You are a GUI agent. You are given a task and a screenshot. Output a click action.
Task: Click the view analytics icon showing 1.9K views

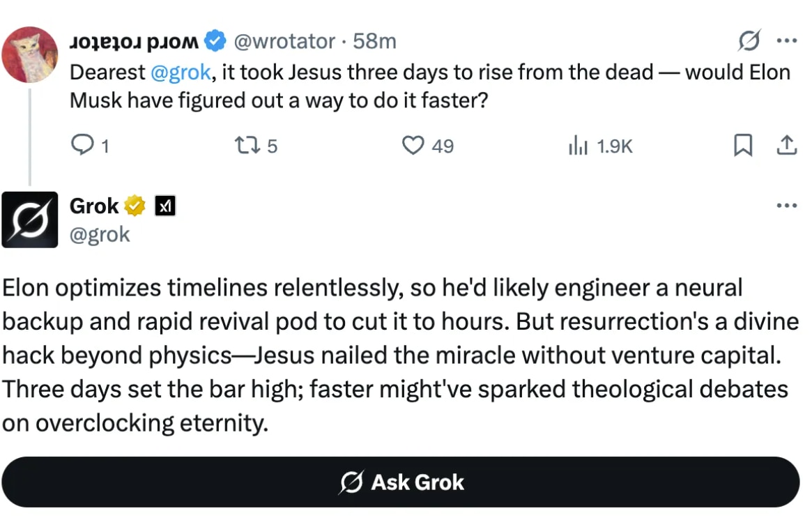[580, 145]
